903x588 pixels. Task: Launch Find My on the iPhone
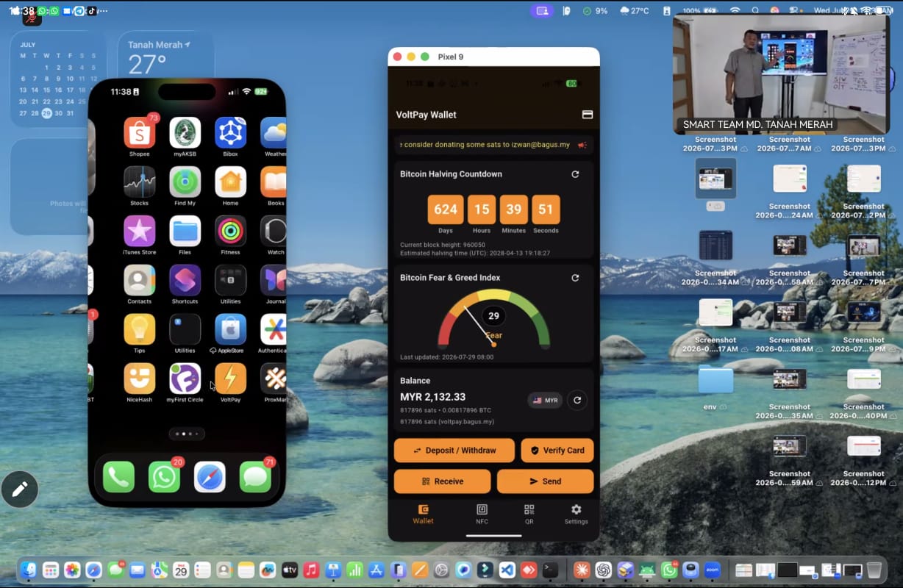(x=185, y=182)
